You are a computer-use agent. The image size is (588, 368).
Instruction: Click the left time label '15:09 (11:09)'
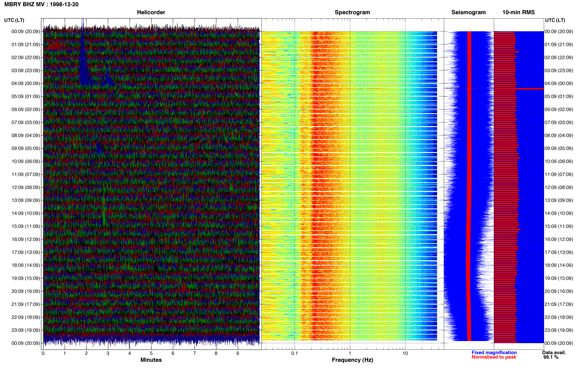pos(26,226)
